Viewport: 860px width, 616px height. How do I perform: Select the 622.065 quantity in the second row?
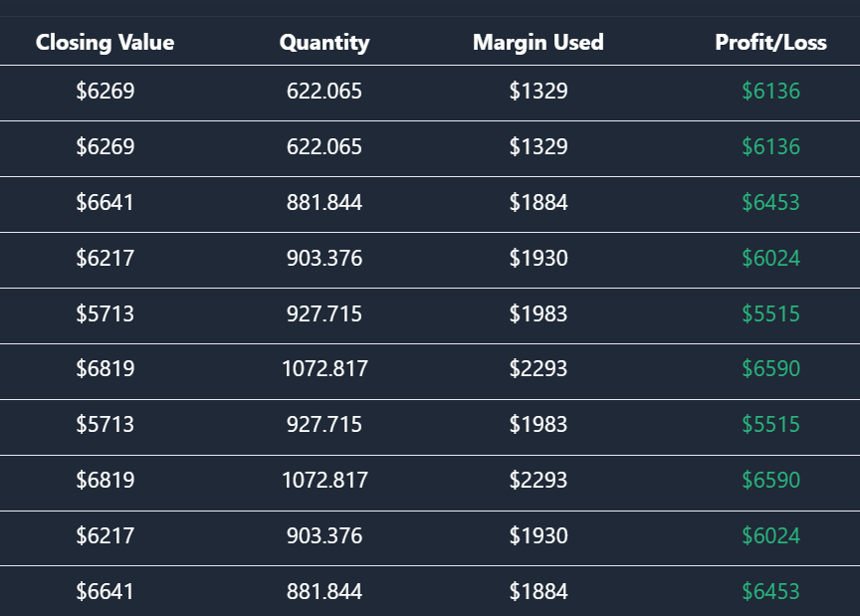324,147
